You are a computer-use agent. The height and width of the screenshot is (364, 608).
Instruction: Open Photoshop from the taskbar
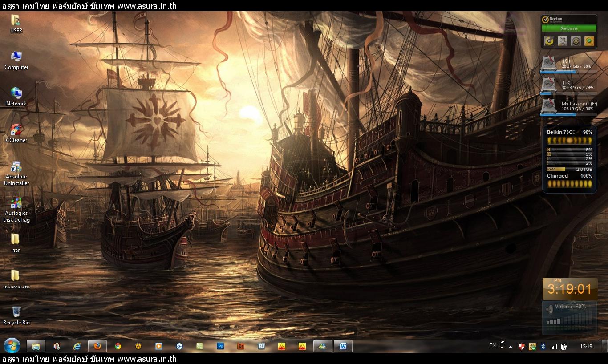pyautogui.click(x=220, y=346)
